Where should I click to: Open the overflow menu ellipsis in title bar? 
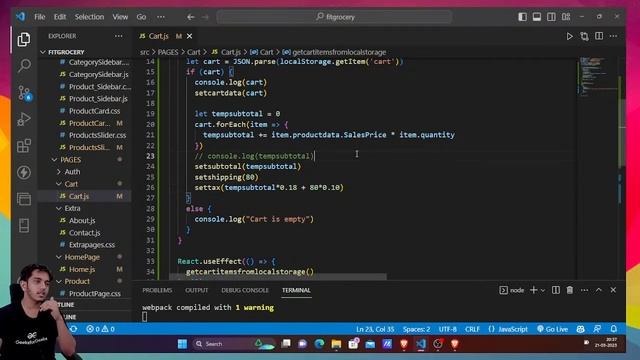(161, 17)
